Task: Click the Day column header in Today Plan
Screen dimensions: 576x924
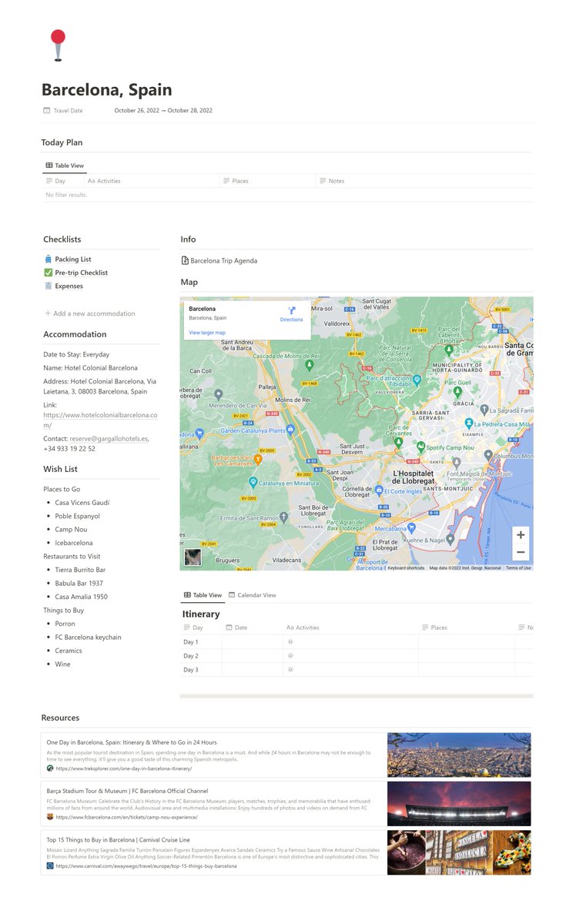Action: pos(64,181)
